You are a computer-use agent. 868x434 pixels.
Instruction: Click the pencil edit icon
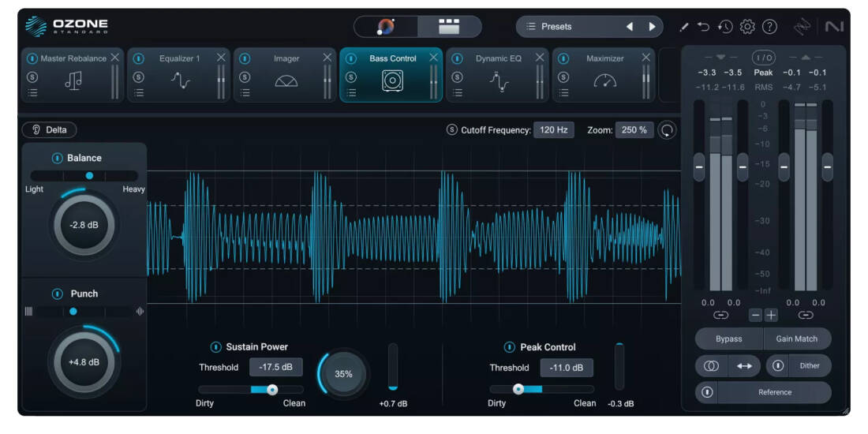click(684, 27)
